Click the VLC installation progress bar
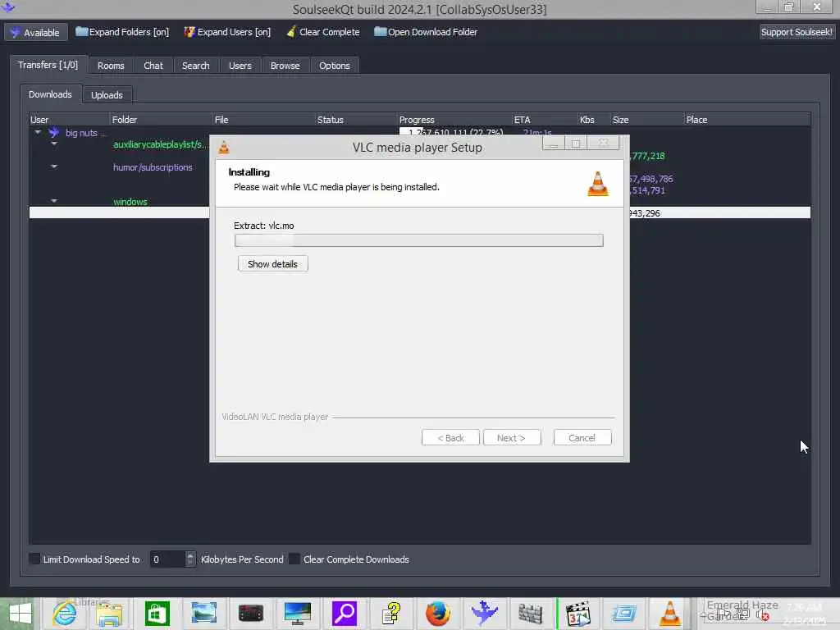This screenshot has width=840, height=630. tap(419, 240)
